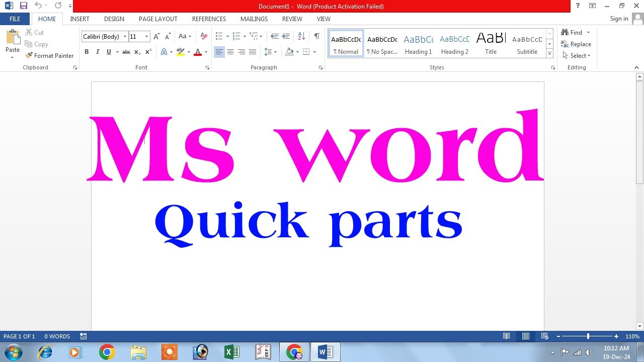Viewport: 644px width, 362px height.
Task: Open the Borders dropdown arrow
Action: [x=314, y=52]
